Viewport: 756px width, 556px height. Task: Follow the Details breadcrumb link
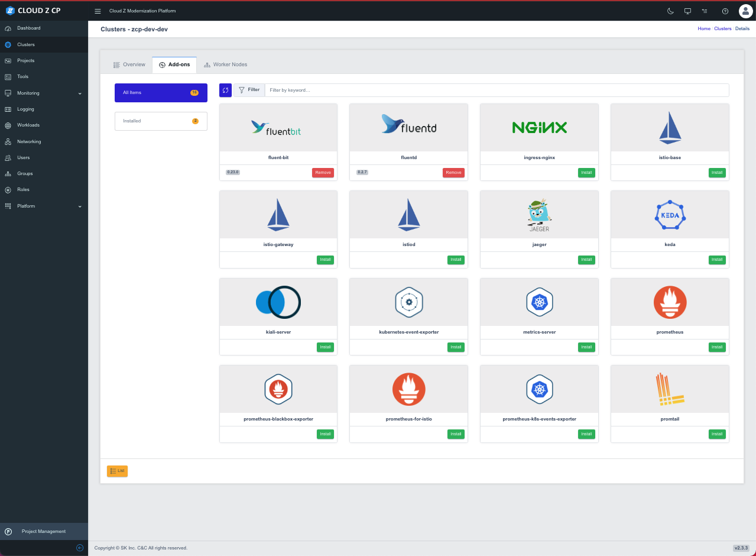pos(742,29)
